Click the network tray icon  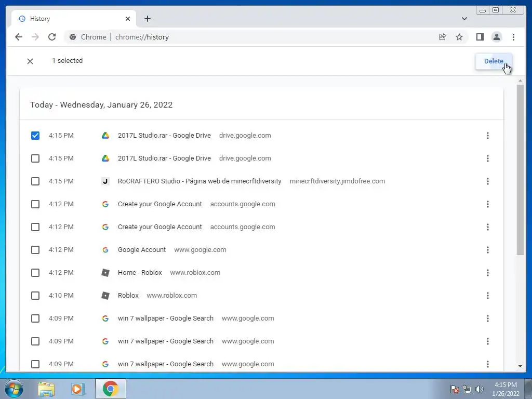point(467,389)
